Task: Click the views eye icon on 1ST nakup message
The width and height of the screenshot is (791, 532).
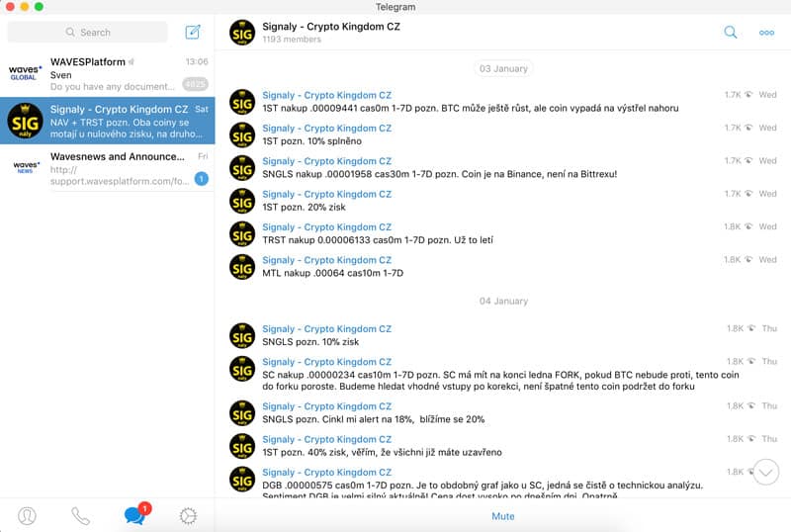Action: 748,94
